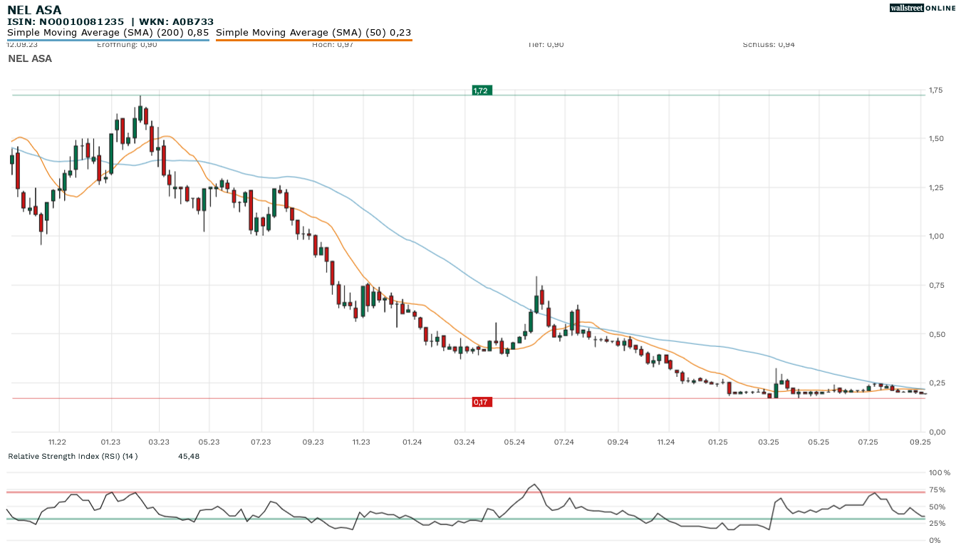Click the 05.25 date axis label

(819, 442)
